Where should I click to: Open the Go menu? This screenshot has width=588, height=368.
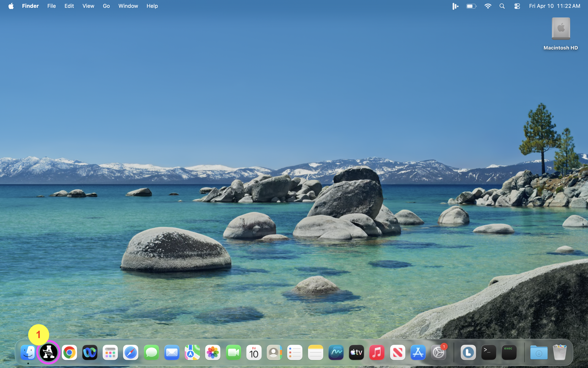[x=106, y=6]
